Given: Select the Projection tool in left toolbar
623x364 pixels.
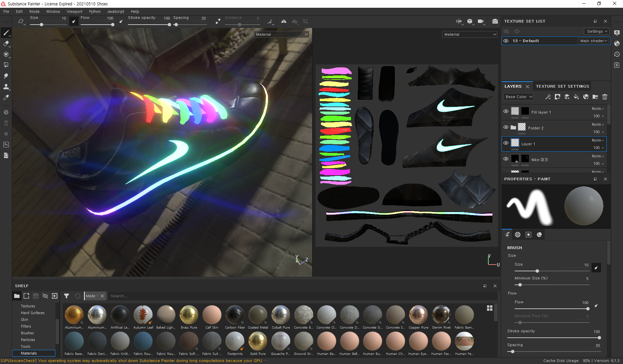Looking at the screenshot, I should 6,54.
